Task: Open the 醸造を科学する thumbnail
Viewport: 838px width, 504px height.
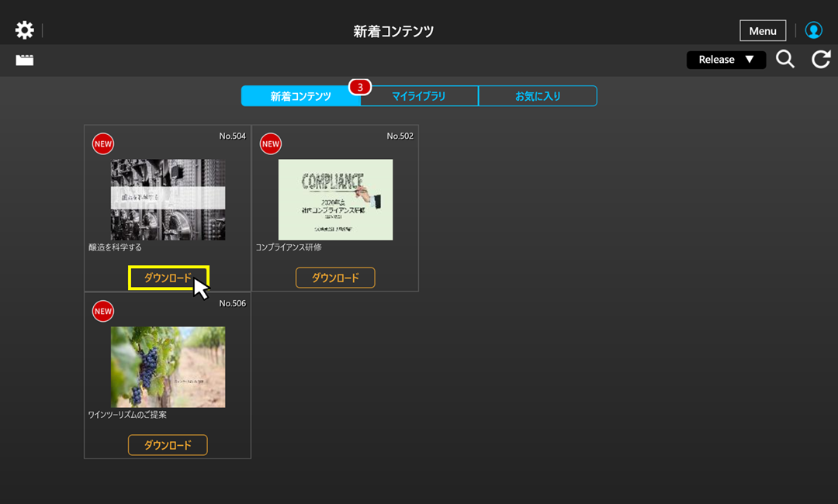Action: tap(168, 200)
